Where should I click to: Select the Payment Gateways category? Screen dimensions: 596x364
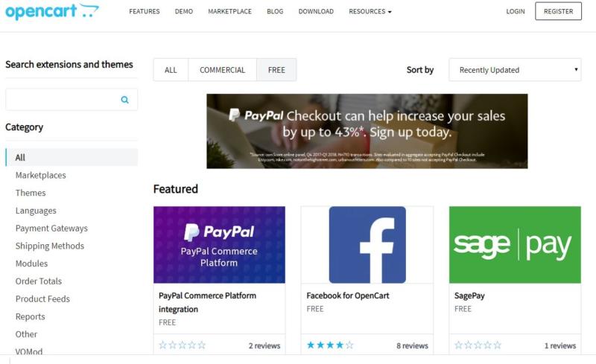[51, 229]
